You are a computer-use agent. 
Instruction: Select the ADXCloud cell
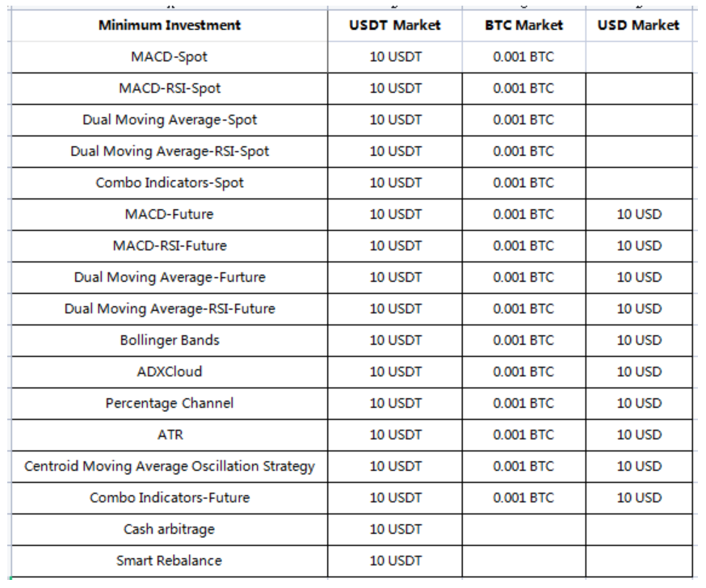[x=170, y=372]
